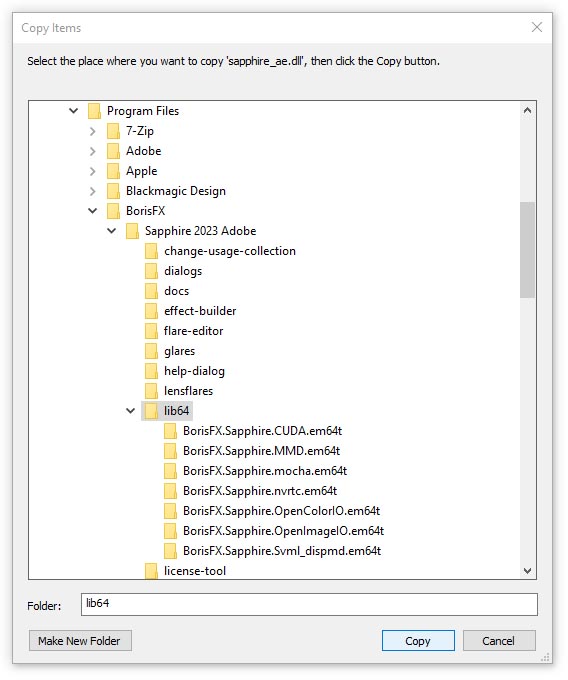The height and width of the screenshot is (680, 568).
Task: Click Make New Folder button
Action: tap(80, 641)
